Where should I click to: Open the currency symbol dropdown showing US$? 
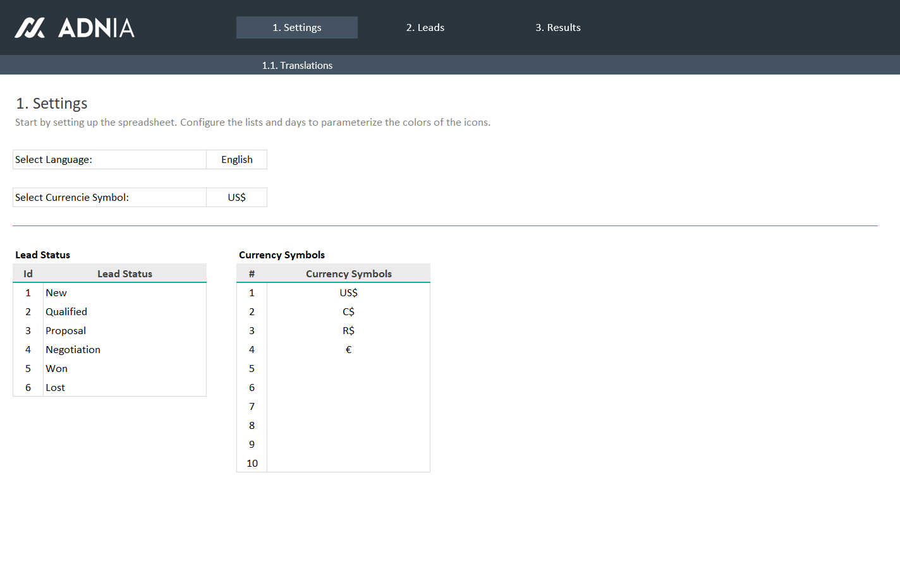click(x=236, y=198)
